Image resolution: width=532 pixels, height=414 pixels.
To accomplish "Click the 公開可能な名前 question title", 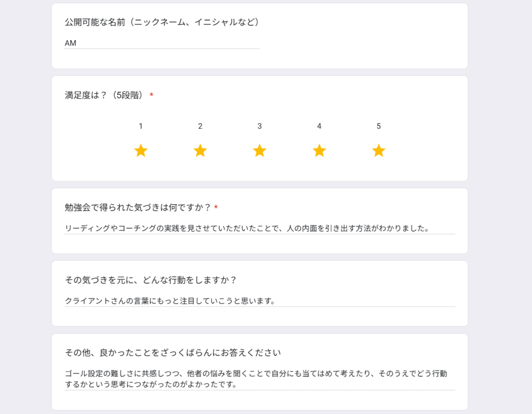I will point(162,22).
